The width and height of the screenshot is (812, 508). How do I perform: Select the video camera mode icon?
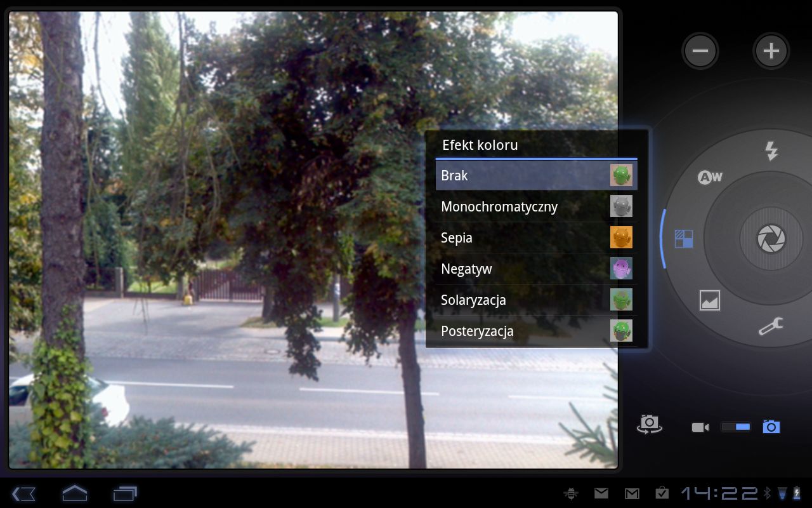(700, 427)
